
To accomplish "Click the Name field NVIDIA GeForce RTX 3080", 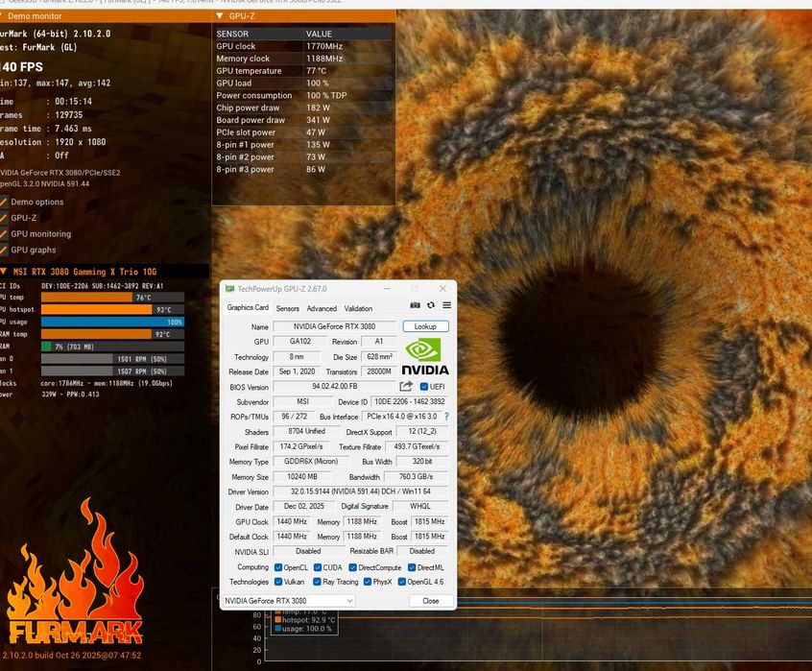I will pyautogui.click(x=335, y=326).
